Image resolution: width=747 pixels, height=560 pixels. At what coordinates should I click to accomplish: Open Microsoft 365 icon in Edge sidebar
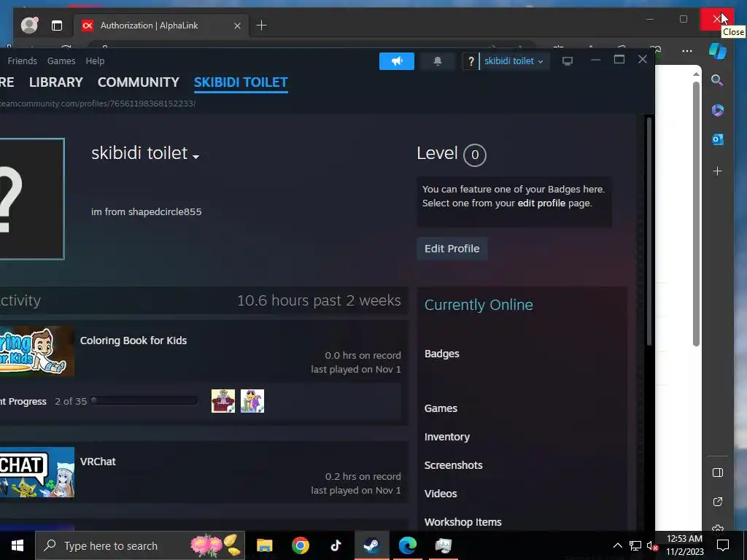[x=718, y=110]
